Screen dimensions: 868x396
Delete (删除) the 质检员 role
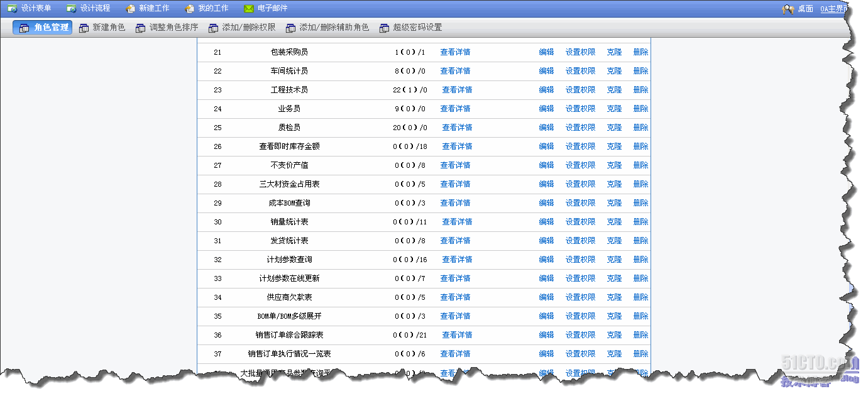(641, 128)
